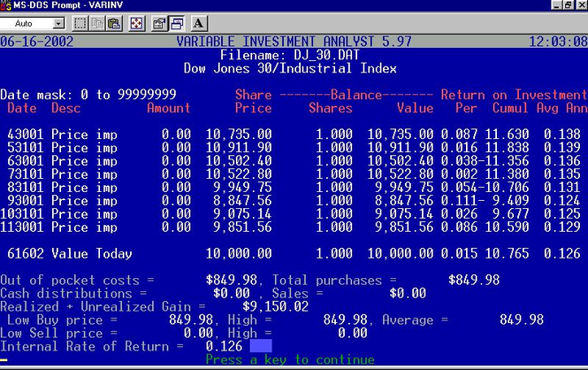
Task: Click 'Cash distributions =' label
Action: coord(73,294)
